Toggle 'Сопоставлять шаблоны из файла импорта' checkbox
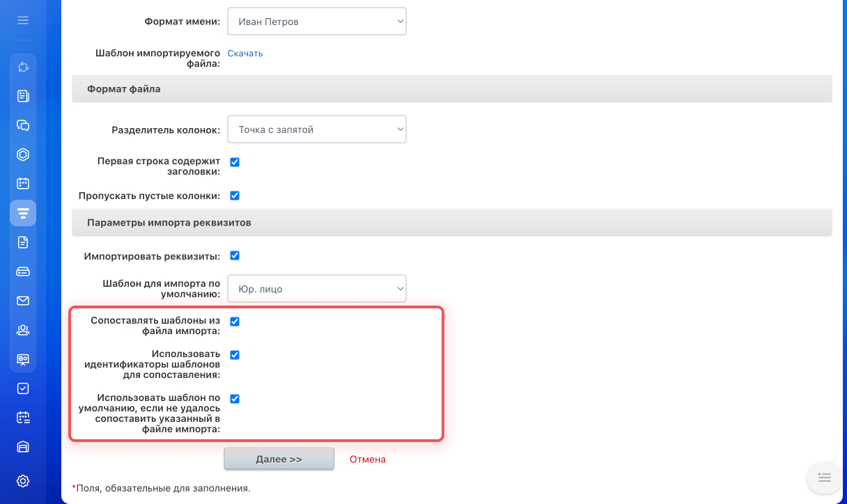 235,322
